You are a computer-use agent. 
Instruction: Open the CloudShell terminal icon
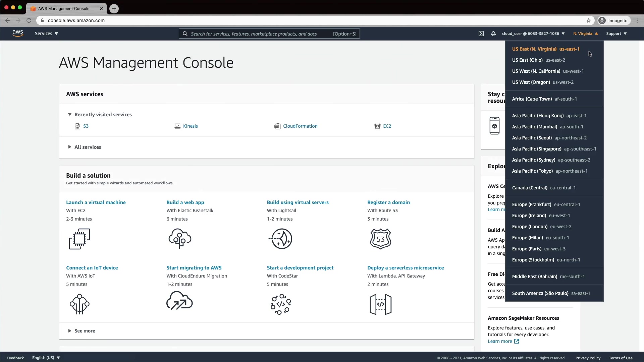point(481,34)
